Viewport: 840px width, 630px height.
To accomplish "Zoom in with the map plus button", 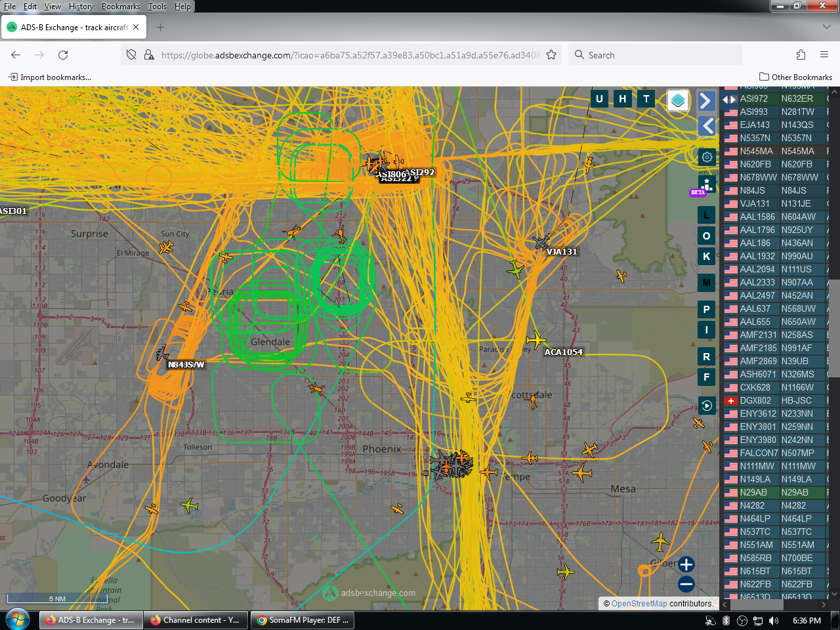I will coord(686,564).
